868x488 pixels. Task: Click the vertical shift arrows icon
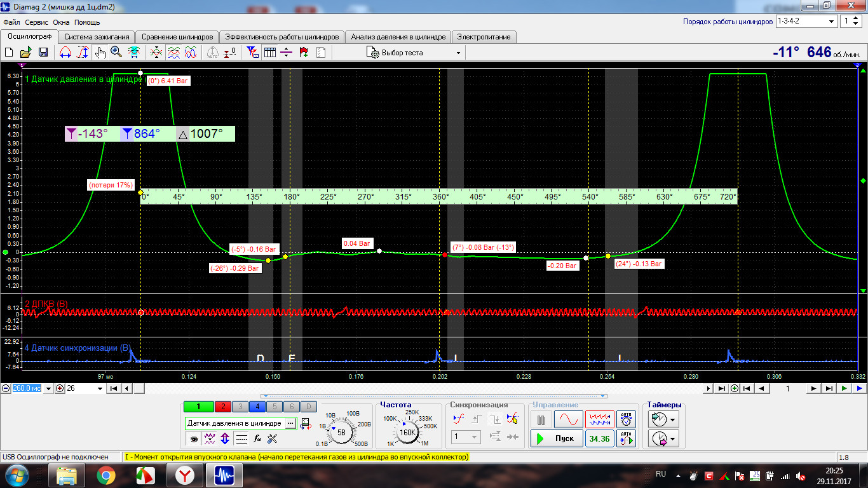pyautogui.click(x=225, y=438)
